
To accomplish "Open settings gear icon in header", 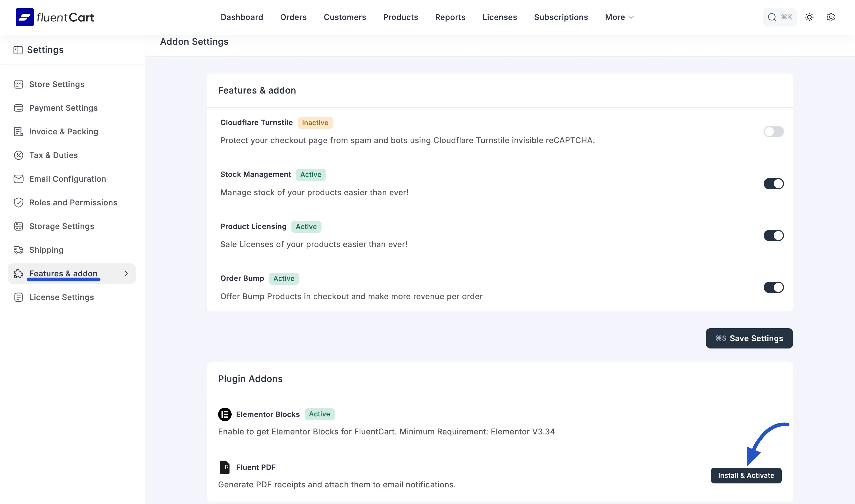I will click(x=830, y=17).
